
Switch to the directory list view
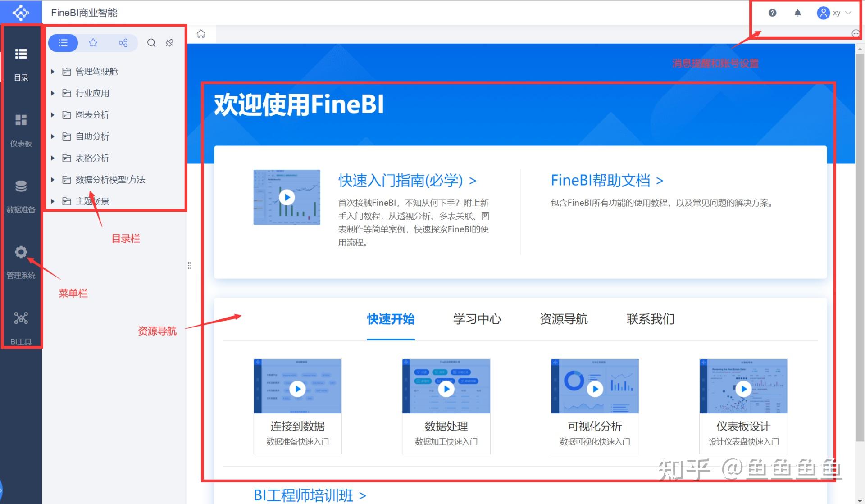tap(63, 43)
